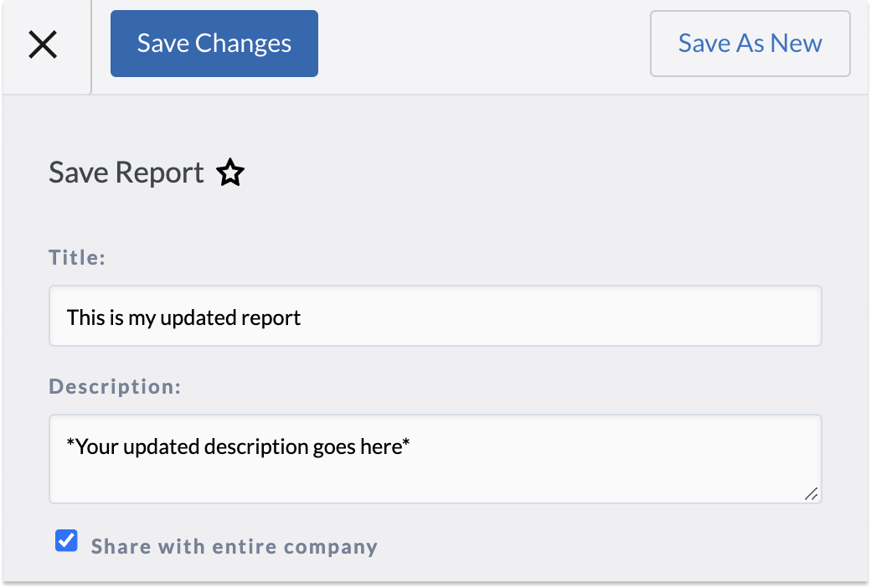Select the report title text input
Screen dimensions: 871x588
[435, 317]
